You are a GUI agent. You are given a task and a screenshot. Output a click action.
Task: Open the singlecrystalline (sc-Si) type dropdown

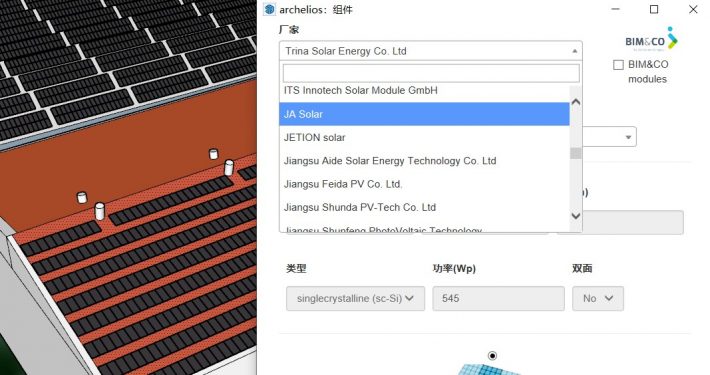click(355, 298)
